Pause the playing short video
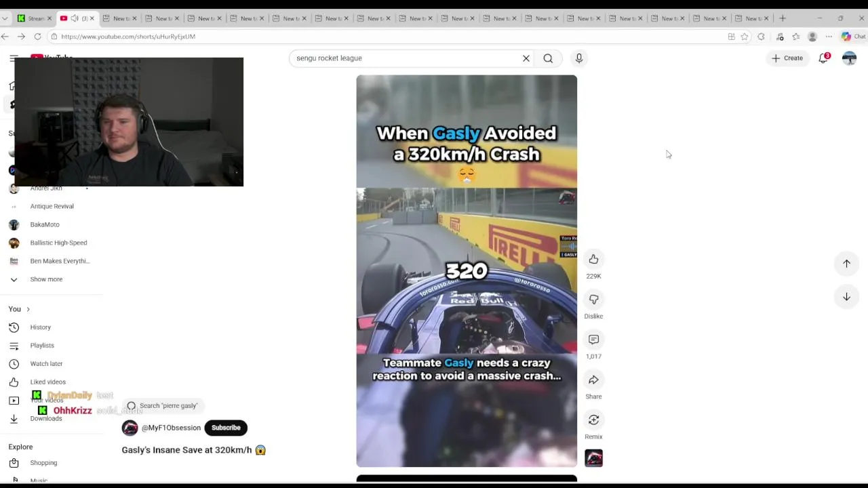Image resolution: width=868 pixels, height=488 pixels. [467, 271]
